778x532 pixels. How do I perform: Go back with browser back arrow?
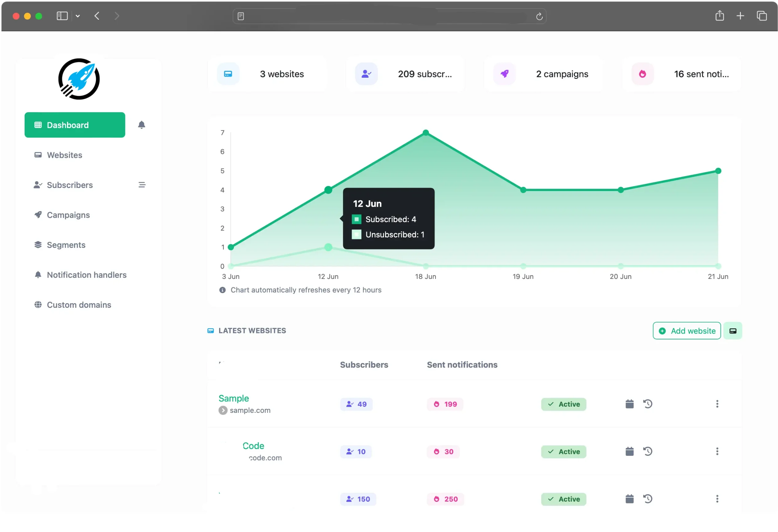(x=97, y=16)
